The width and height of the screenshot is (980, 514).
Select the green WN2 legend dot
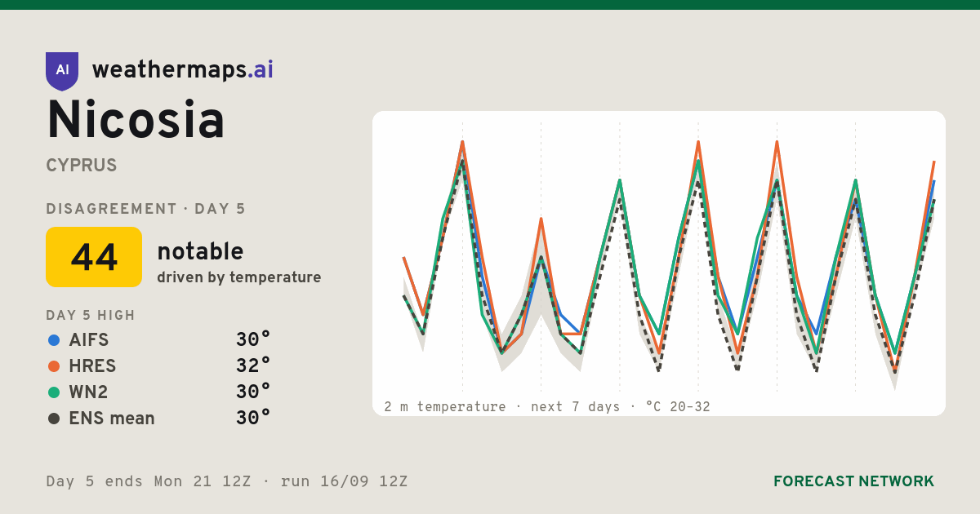tap(54, 392)
